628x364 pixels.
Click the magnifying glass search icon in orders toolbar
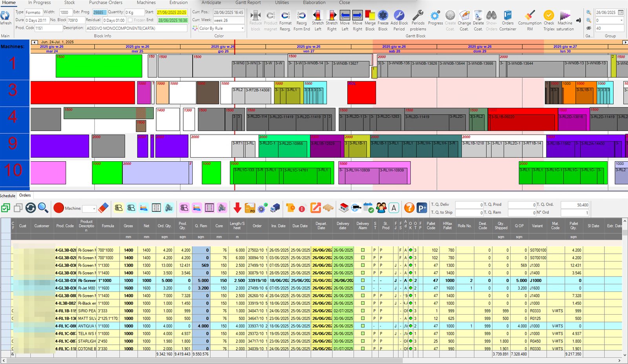(43, 208)
